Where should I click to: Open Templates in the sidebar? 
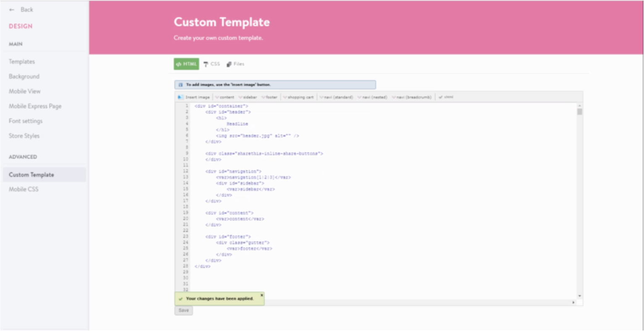[x=22, y=62]
